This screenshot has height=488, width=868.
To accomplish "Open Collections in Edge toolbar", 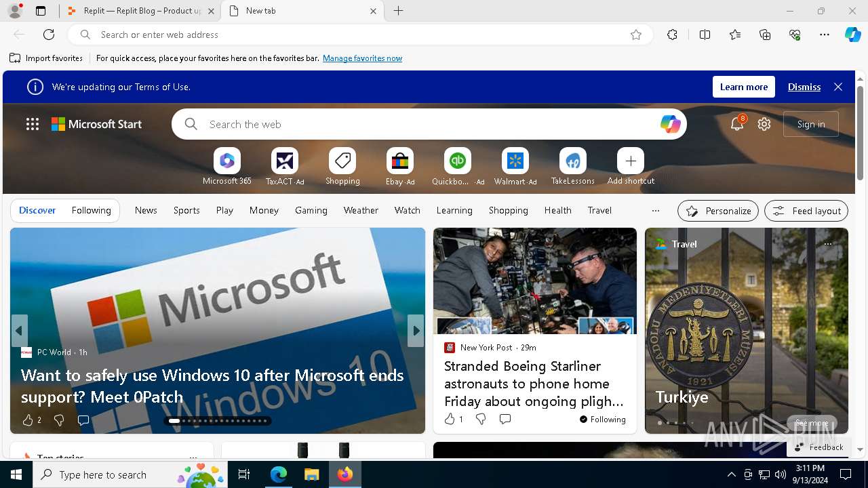I will (x=765, y=35).
